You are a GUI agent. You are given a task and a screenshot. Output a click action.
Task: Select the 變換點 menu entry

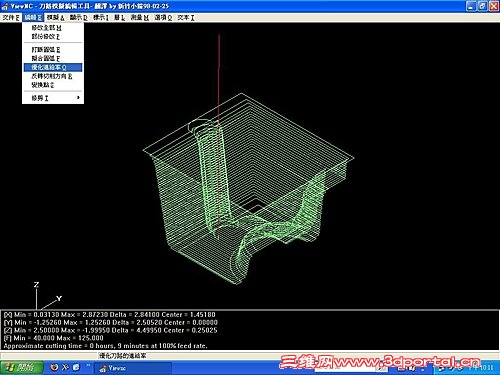click(x=53, y=85)
